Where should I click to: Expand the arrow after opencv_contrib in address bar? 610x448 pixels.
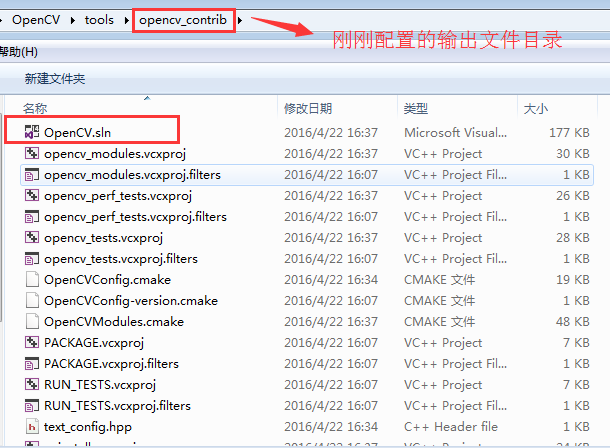click(240, 20)
